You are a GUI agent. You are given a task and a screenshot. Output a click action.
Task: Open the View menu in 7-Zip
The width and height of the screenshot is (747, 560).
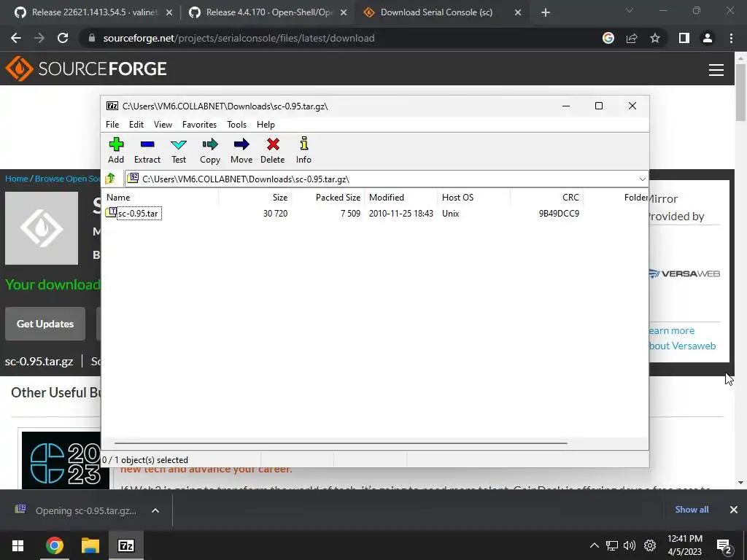pyautogui.click(x=163, y=124)
